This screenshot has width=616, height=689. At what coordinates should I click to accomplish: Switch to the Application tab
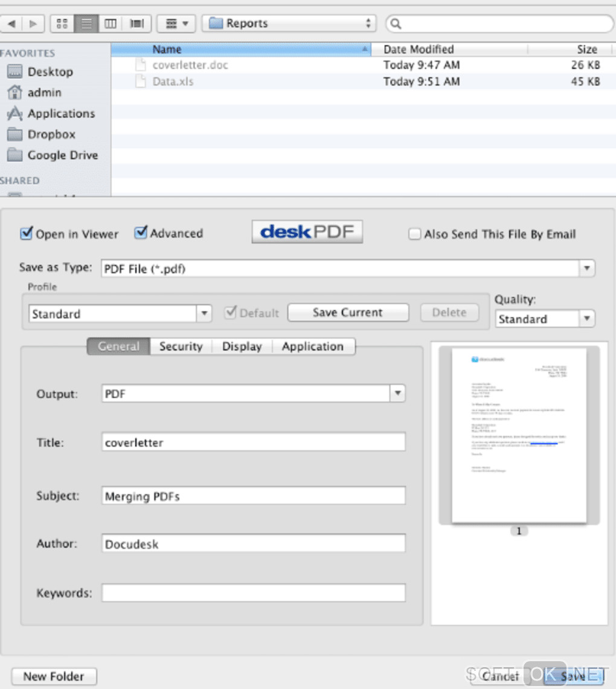[x=313, y=346]
